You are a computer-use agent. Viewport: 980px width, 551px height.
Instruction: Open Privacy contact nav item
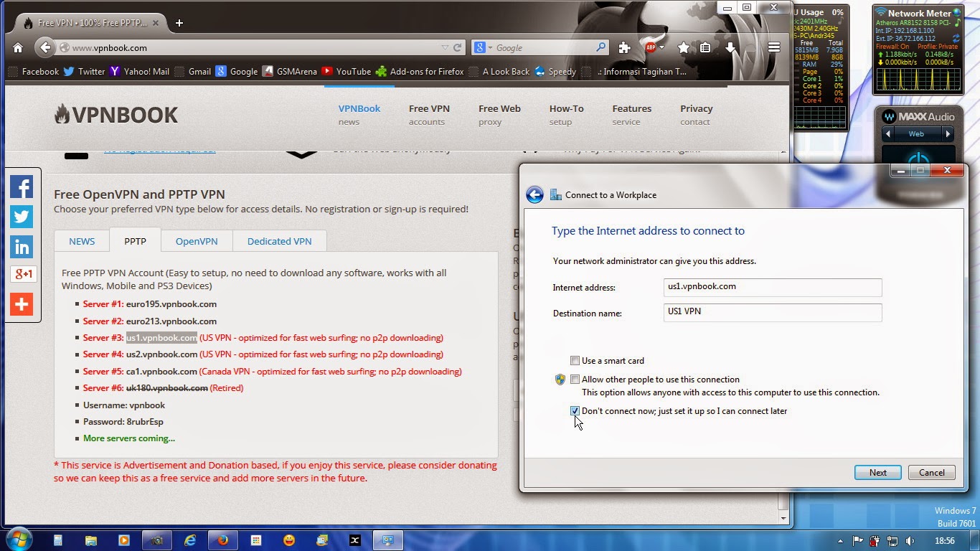[x=696, y=115]
